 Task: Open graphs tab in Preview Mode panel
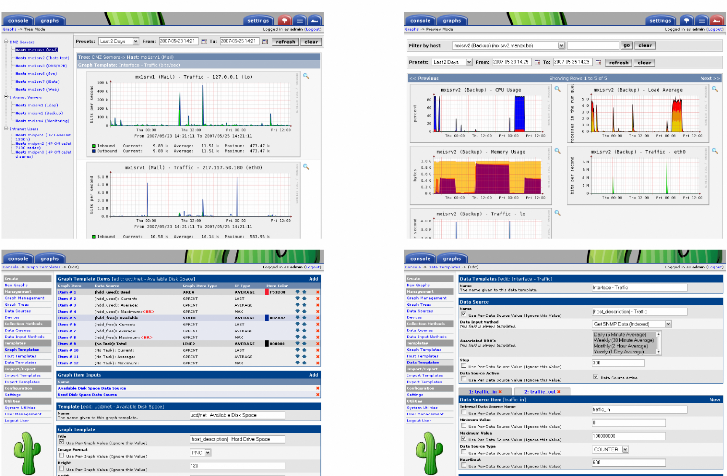coord(452,20)
